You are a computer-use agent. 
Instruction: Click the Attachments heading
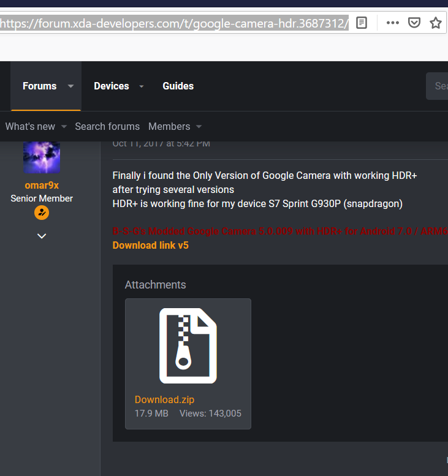tap(155, 285)
